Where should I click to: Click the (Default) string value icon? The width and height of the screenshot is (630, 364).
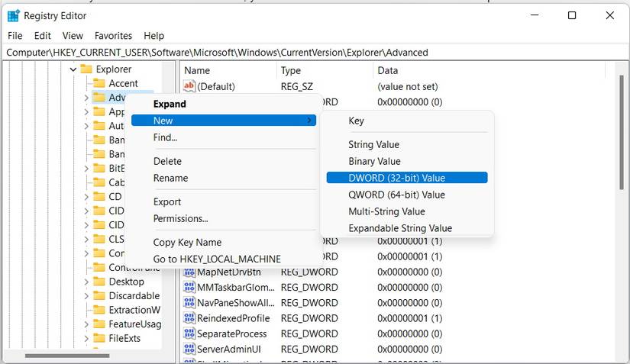coord(189,86)
